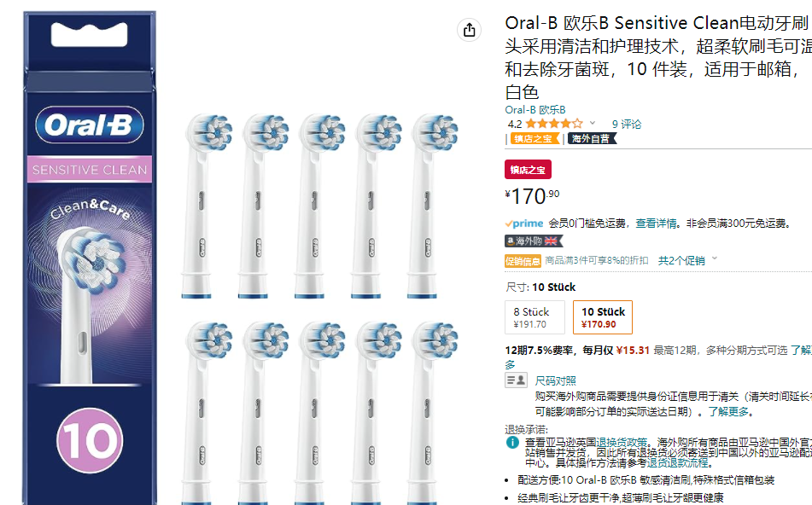The image size is (812, 505).
Task: Open the 9 评论 reviews link
Action: [626, 124]
